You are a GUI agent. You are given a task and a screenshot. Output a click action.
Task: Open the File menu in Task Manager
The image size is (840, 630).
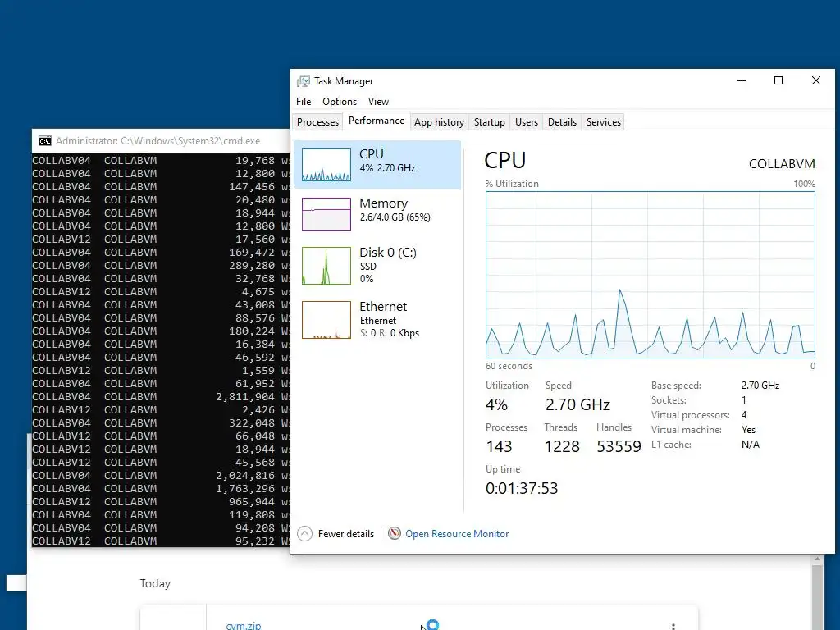304,101
